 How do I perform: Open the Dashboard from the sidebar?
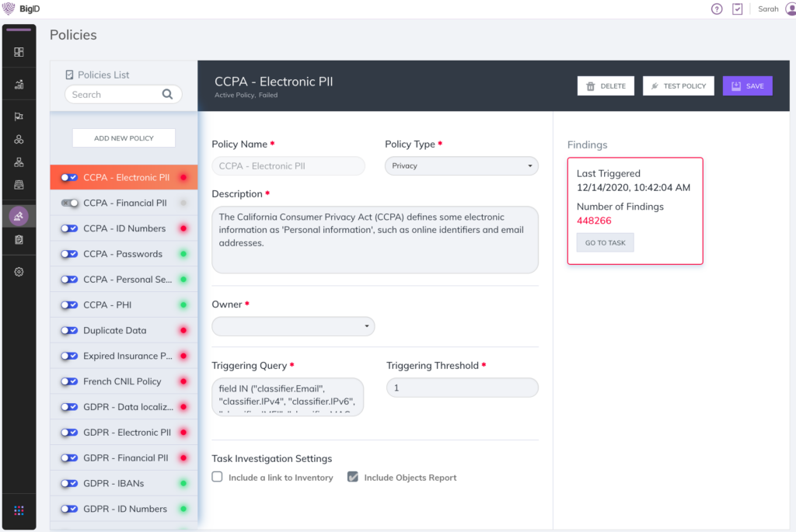(19, 51)
